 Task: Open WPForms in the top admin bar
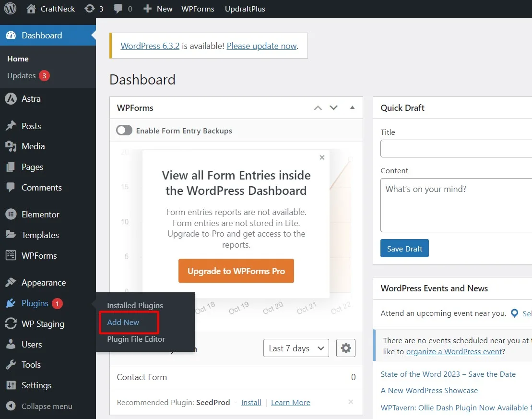coord(198,9)
